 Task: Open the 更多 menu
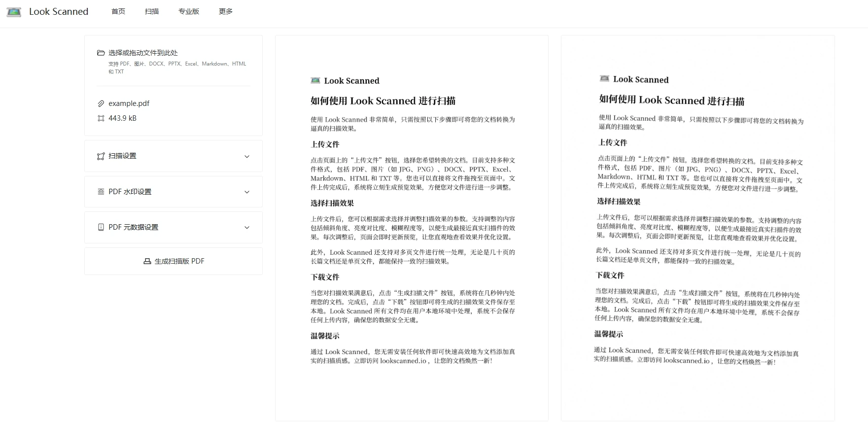point(226,11)
